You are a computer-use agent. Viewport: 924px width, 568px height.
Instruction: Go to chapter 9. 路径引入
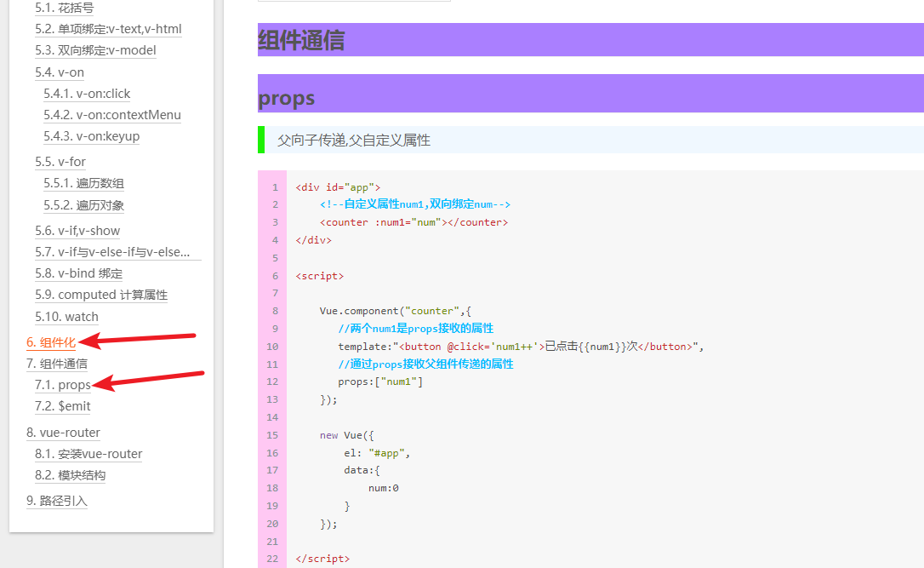click(56, 501)
